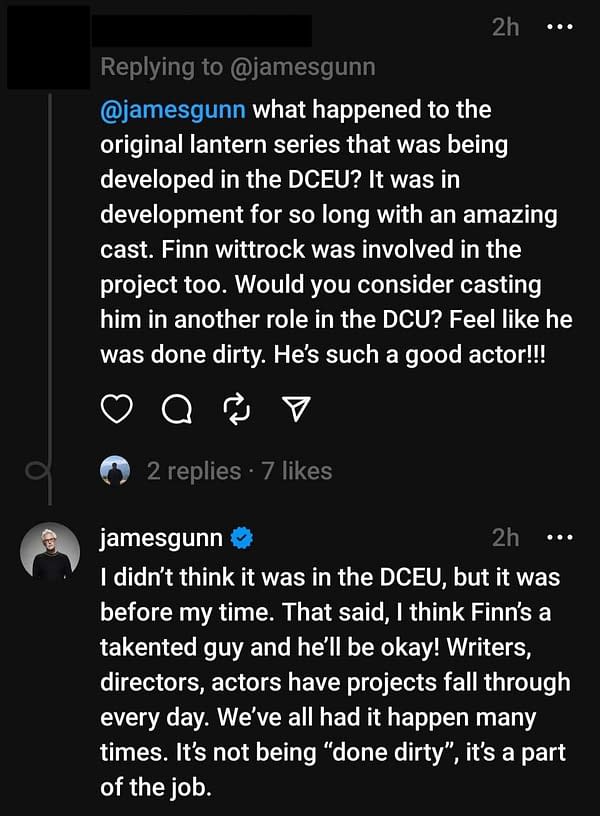600x816 pixels.
Task: View the 2 replies to this post
Action: pyautogui.click(x=194, y=471)
